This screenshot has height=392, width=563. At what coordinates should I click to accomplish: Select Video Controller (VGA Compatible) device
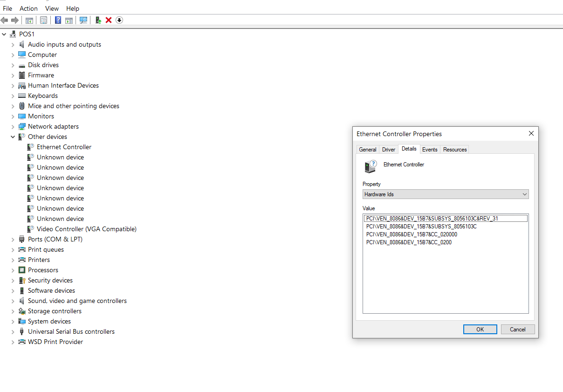[x=86, y=229]
